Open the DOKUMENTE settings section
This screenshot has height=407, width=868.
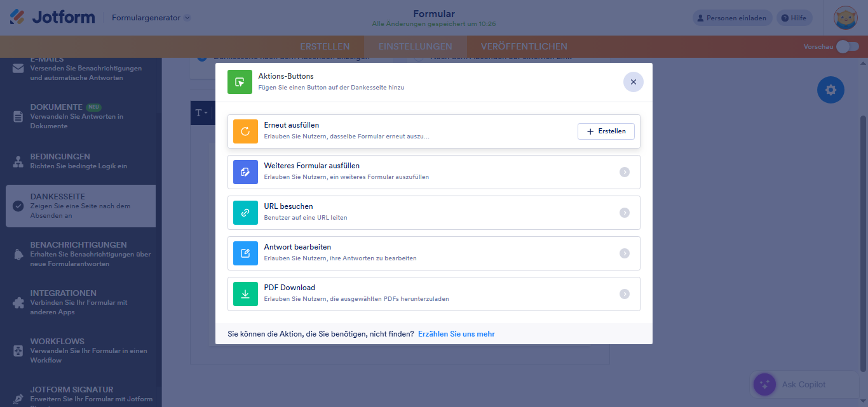click(x=81, y=116)
